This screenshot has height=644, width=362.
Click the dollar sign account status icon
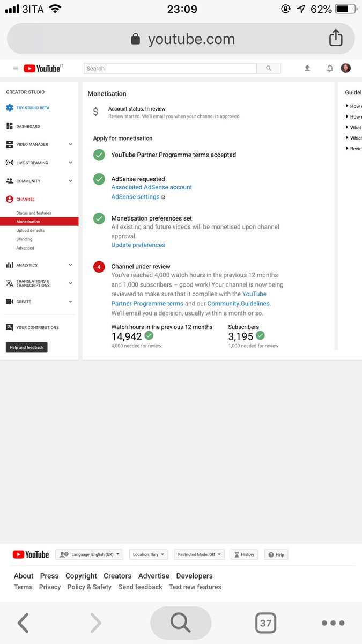[95, 112]
